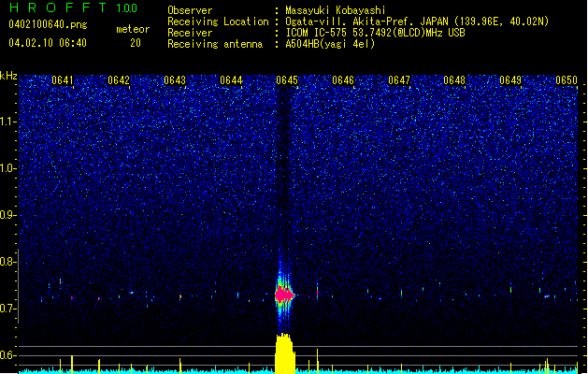Click the 0648 time marker

pyautogui.click(x=454, y=80)
